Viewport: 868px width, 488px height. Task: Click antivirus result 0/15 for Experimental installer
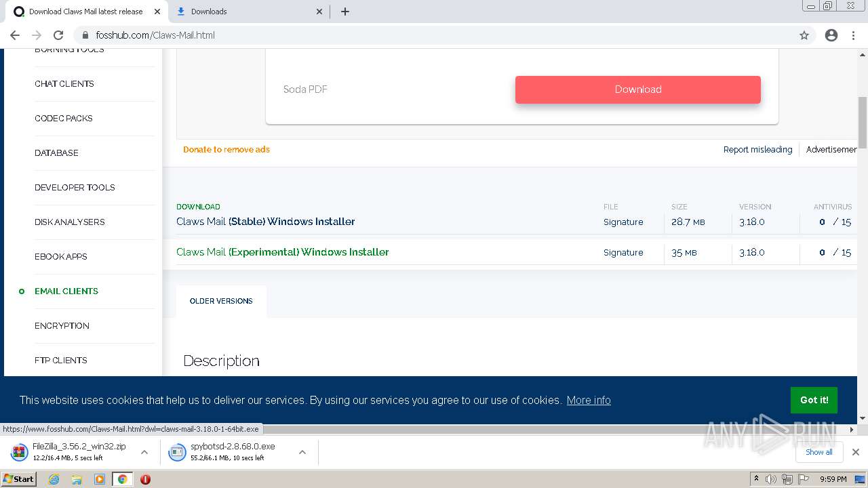(x=835, y=253)
